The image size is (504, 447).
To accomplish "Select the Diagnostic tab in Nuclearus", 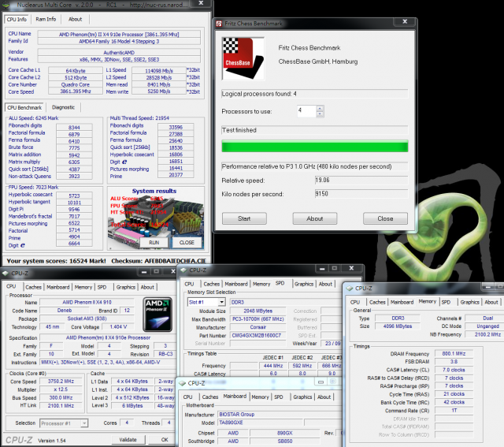I will click(63, 107).
